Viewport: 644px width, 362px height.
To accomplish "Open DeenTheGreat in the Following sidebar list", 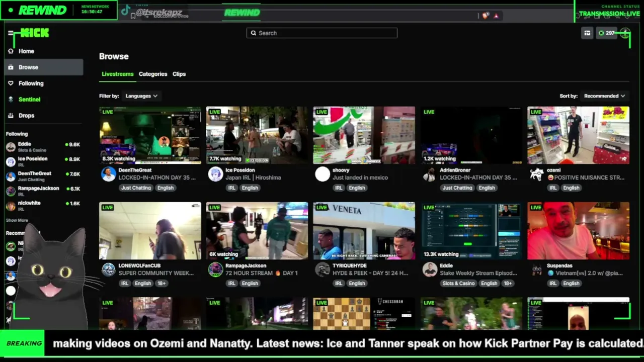I will tap(43, 176).
